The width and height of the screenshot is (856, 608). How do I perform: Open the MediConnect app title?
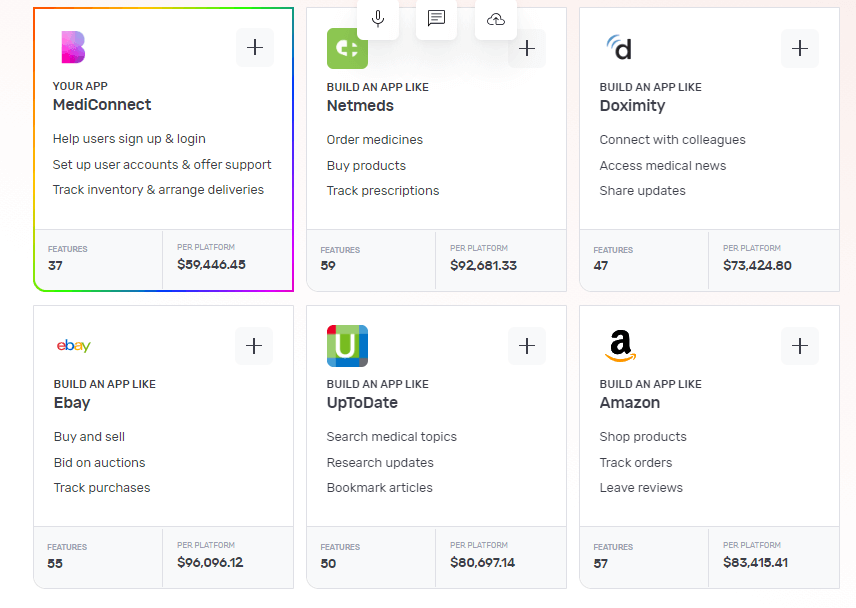(x=102, y=105)
